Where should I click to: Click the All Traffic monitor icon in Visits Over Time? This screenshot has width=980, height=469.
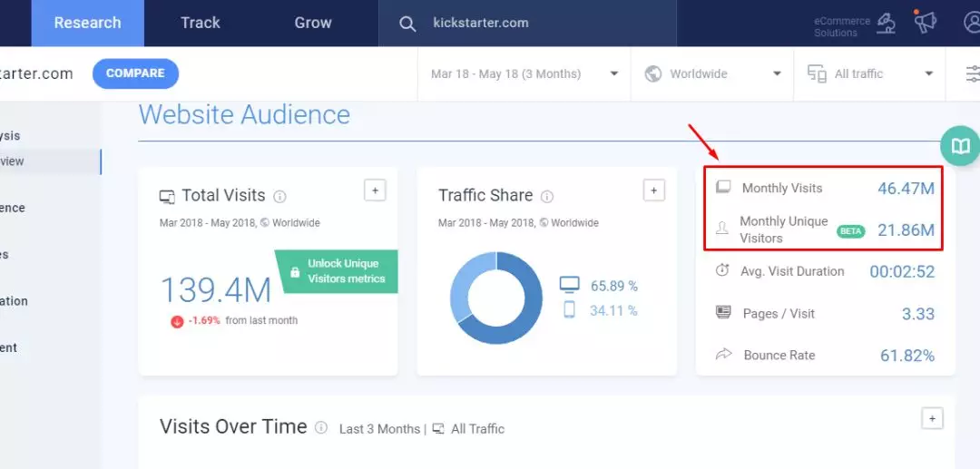pyautogui.click(x=438, y=429)
